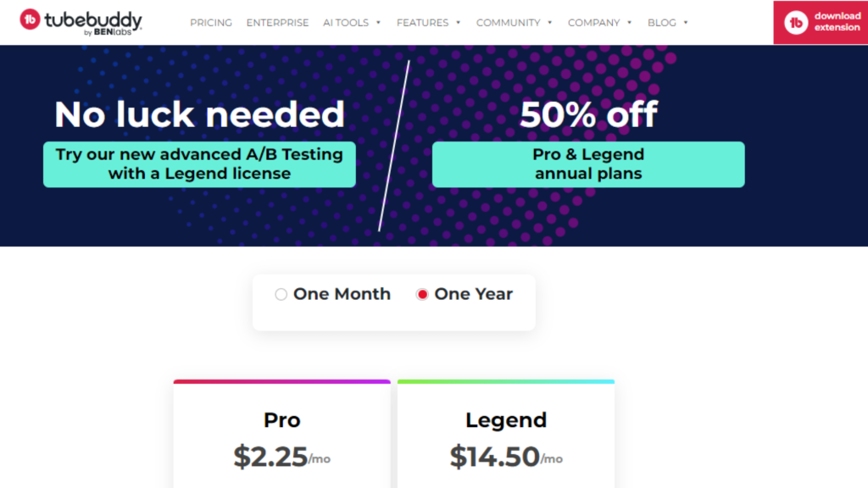Click the TubeBuddy logo icon
Image resolution: width=868 pixels, height=488 pixels.
[30, 21]
